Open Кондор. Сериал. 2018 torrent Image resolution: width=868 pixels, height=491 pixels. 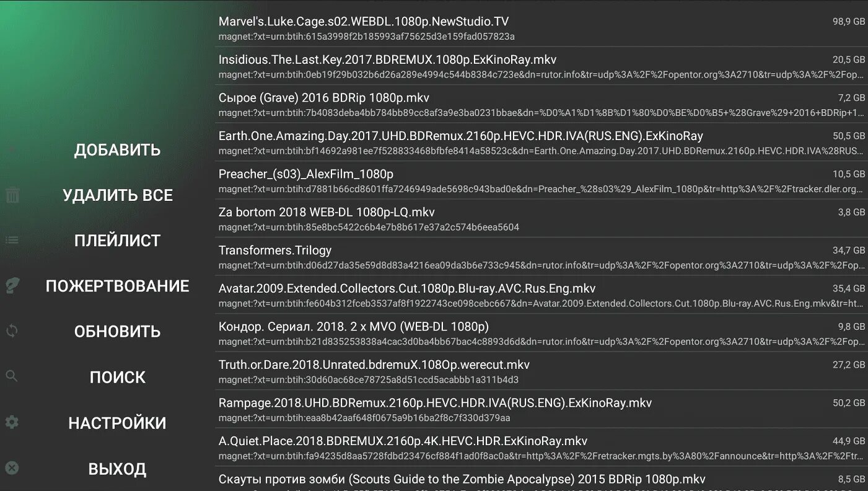[354, 327]
